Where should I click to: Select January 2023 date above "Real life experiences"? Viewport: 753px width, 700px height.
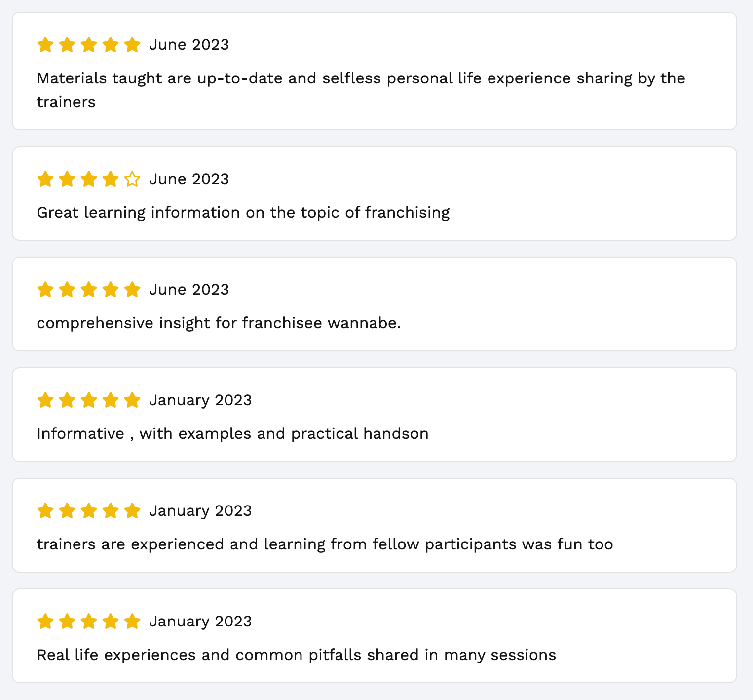[x=200, y=622]
